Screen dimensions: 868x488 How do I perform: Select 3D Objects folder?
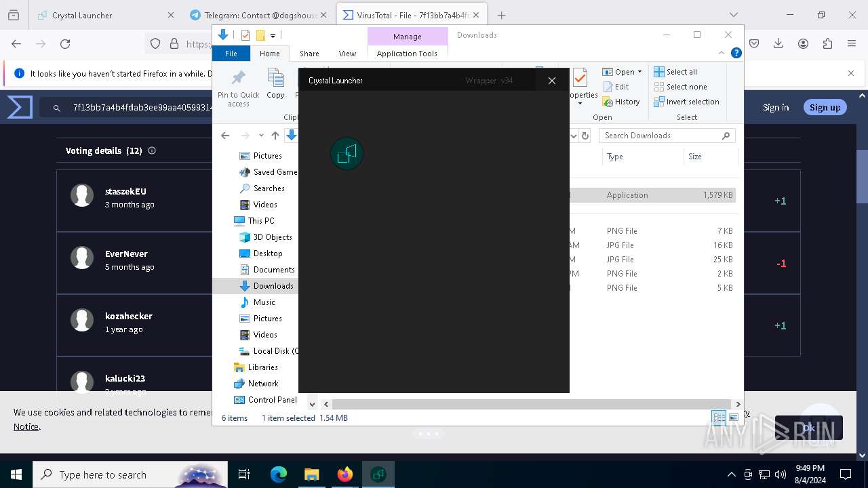click(266, 237)
